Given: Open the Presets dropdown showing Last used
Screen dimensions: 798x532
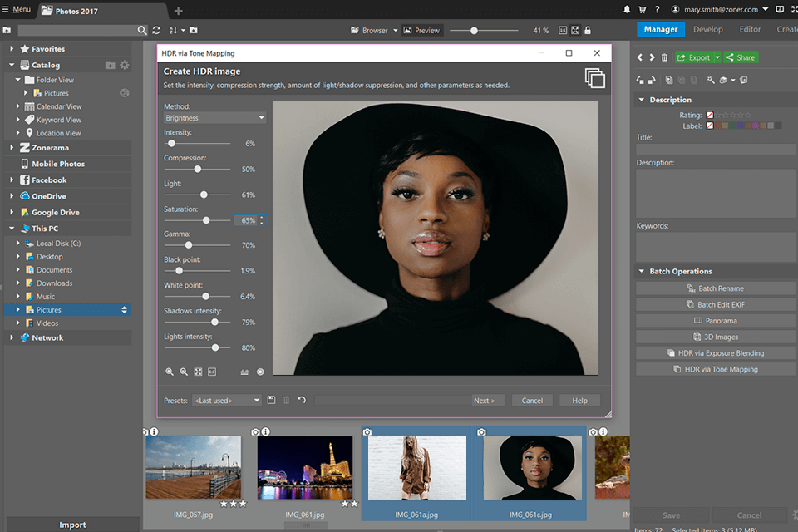Looking at the screenshot, I should pos(226,401).
